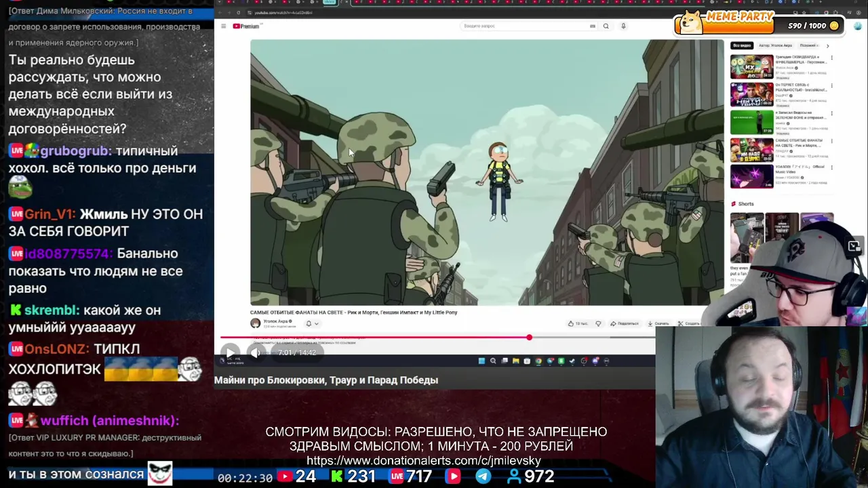Open the on-screen keyboard icon in search

pos(593,26)
